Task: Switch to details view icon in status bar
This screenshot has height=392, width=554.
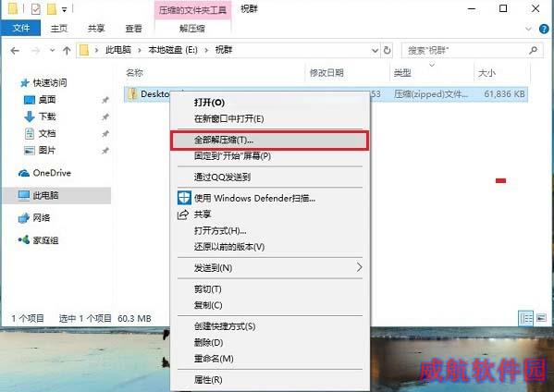Action: 525,319
